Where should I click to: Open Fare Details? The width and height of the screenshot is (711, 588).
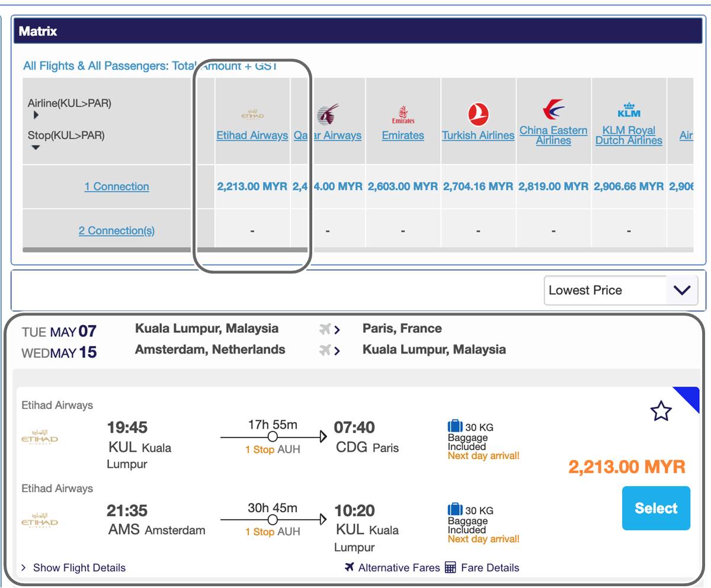(490, 567)
